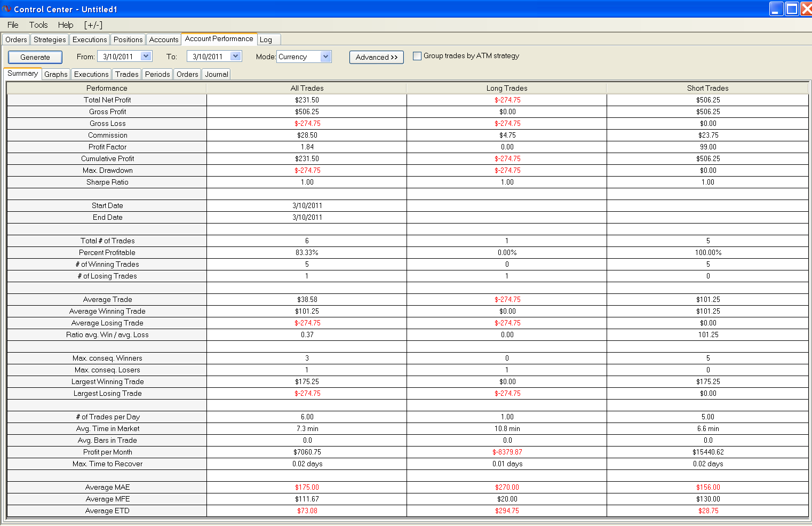Select the Max. conseq. Winners label
The image size is (812, 526).
(x=107, y=358)
